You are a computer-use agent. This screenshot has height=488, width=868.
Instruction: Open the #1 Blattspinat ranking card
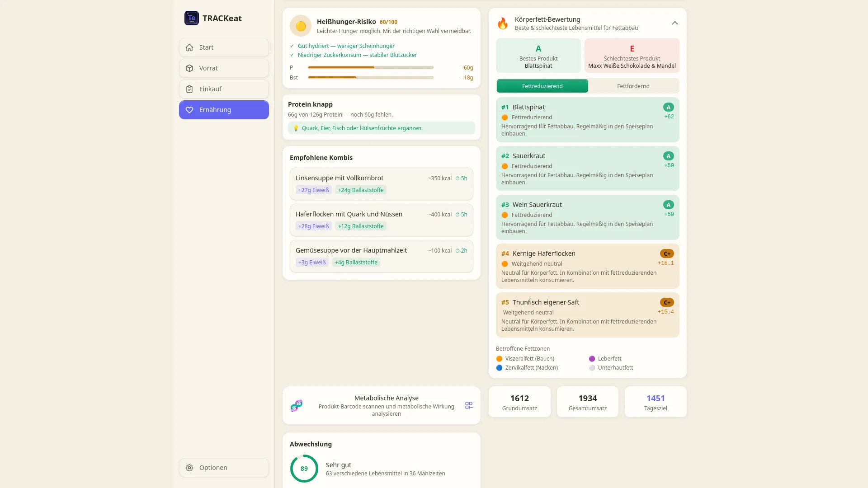[x=588, y=120]
